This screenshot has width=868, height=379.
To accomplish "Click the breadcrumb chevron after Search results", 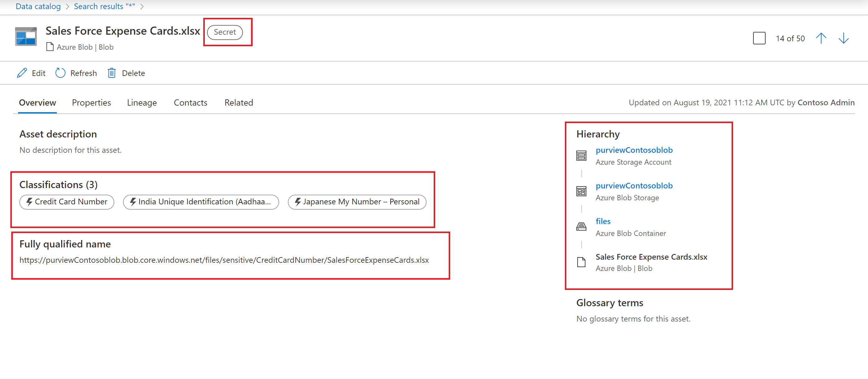I will (x=142, y=7).
